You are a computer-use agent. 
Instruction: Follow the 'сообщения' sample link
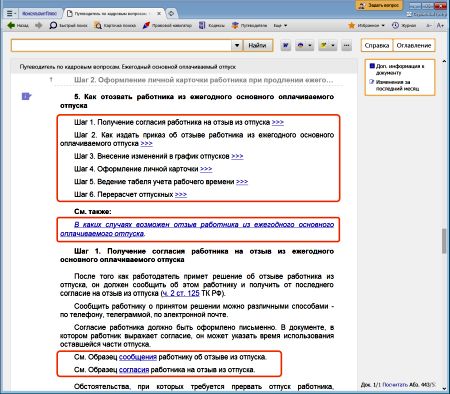click(x=138, y=357)
